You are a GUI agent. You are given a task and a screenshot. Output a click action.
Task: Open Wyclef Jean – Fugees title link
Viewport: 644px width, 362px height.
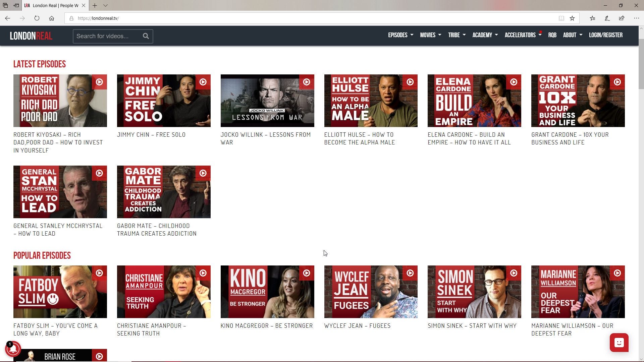click(x=357, y=326)
